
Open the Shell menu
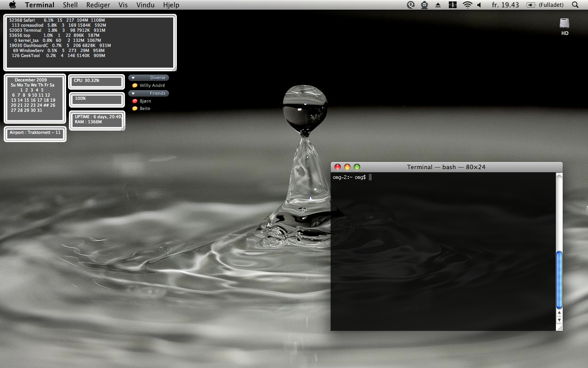[70, 5]
